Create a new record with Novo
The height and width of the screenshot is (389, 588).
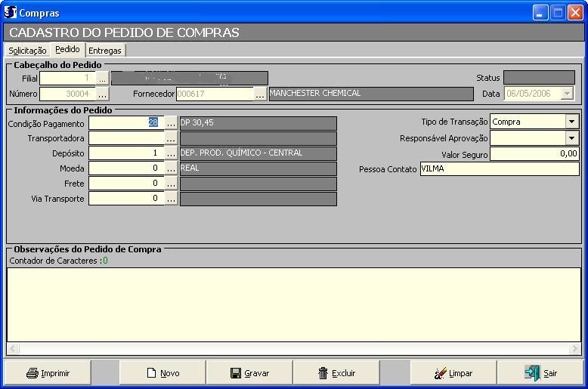tap(162, 373)
